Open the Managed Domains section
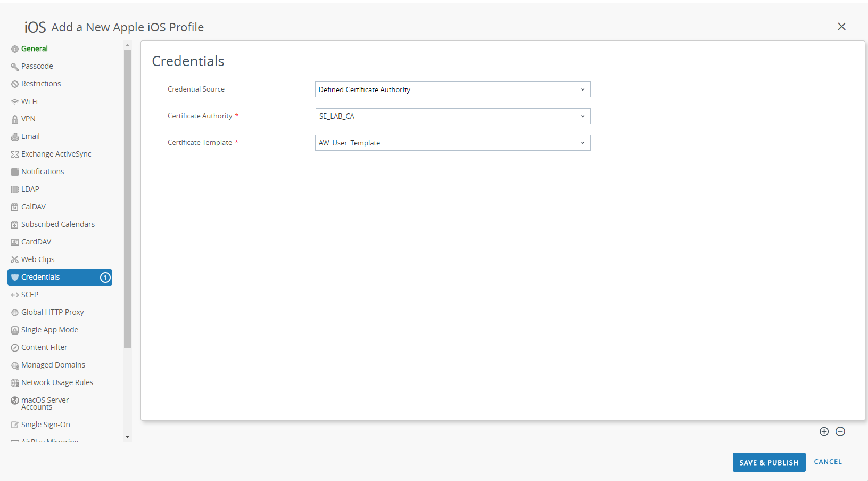868x481 pixels. point(53,365)
